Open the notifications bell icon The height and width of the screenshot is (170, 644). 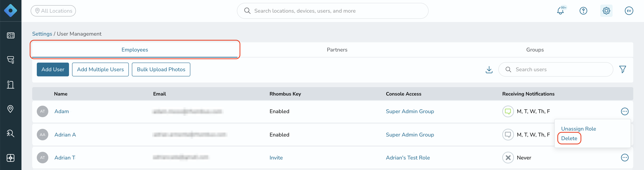pyautogui.click(x=560, y=11)
